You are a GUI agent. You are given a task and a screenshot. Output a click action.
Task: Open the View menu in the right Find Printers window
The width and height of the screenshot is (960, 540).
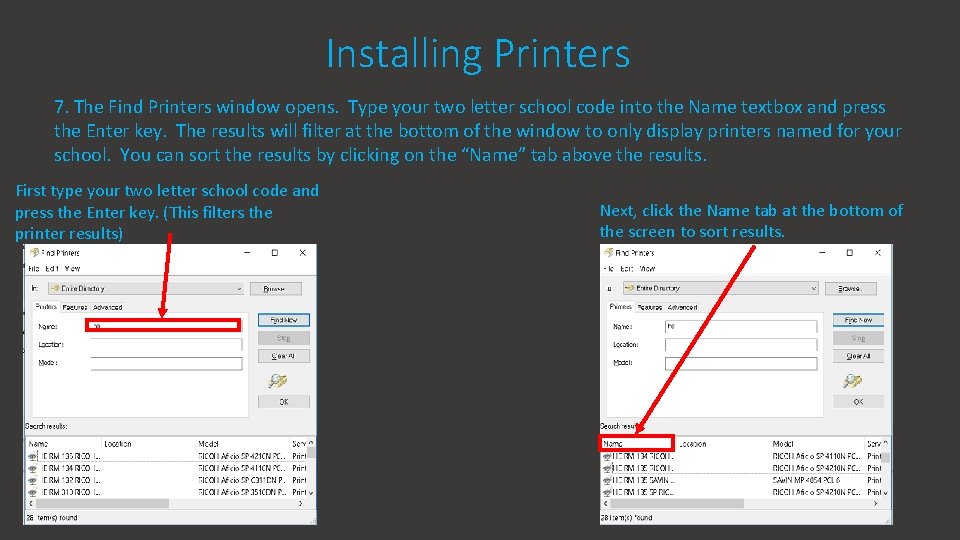647,269
